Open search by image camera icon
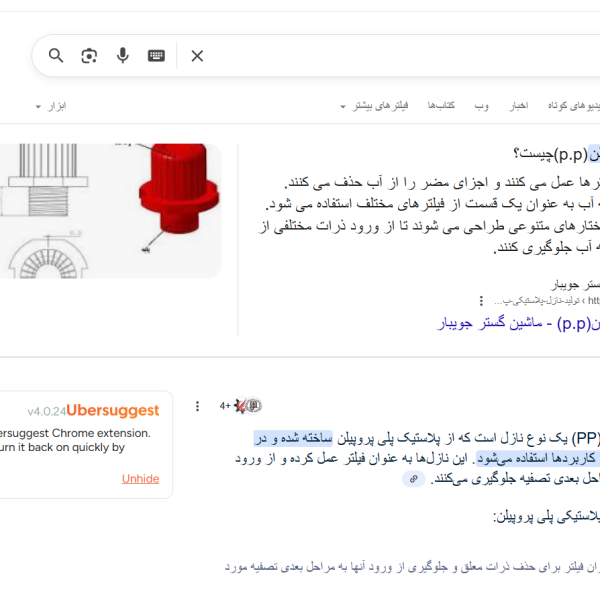The width and height of the screenshot is (600, 600). 89,56
